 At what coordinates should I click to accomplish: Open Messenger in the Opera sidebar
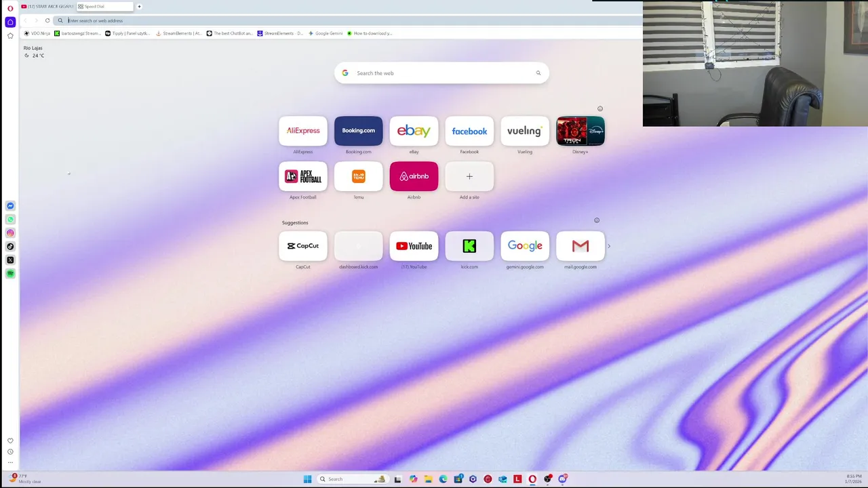click(x=10, y=206)
